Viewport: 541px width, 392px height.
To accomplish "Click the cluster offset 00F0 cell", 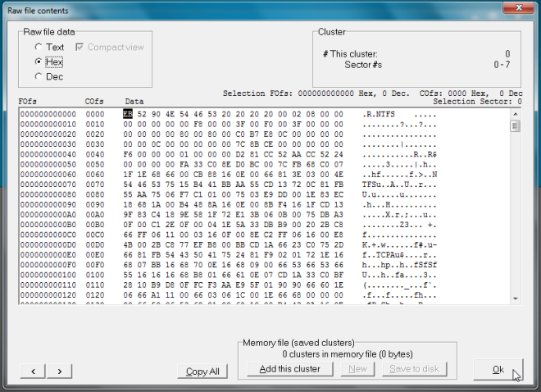I will coord(95,265).
